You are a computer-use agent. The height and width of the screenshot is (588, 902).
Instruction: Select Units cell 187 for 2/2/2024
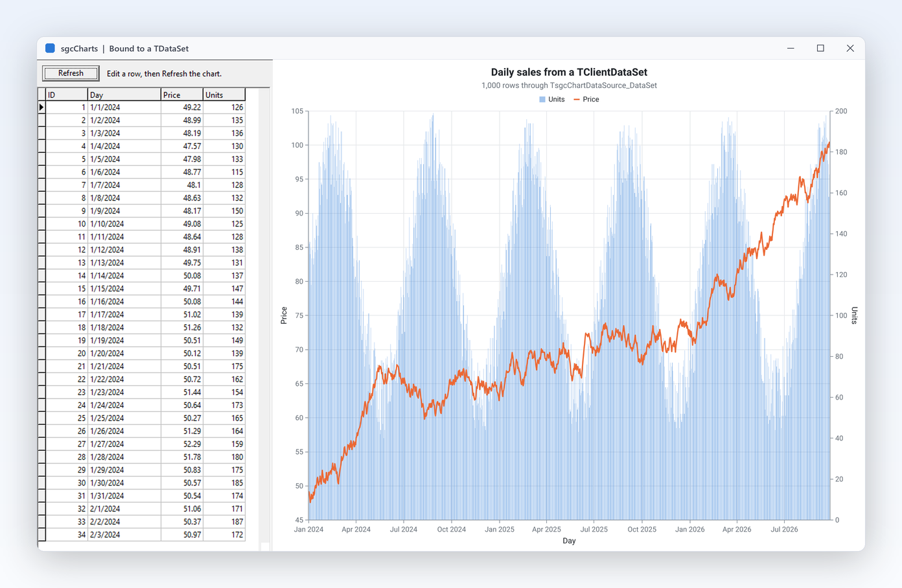pos(224,522)
